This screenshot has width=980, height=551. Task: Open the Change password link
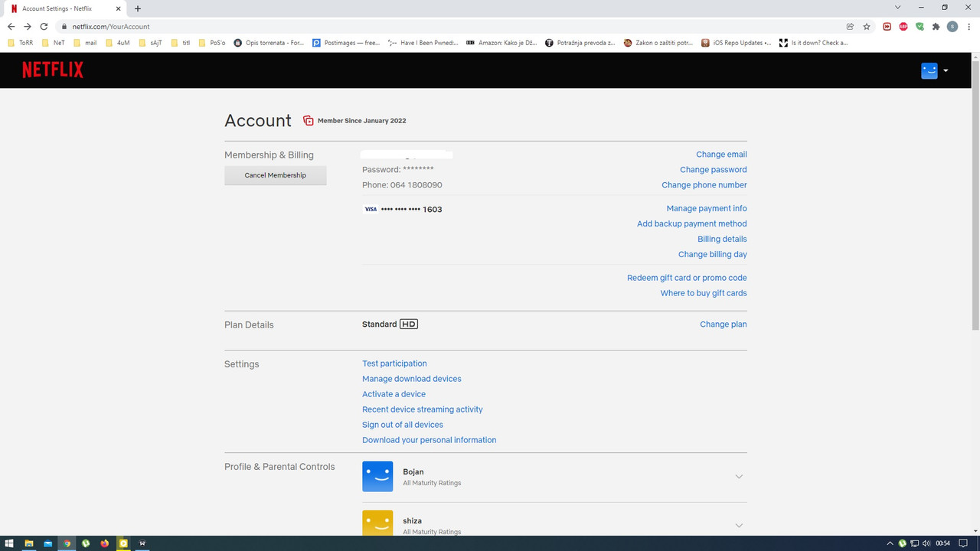coord(714,170)
